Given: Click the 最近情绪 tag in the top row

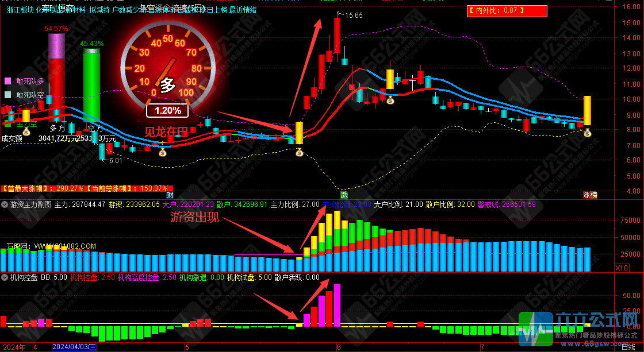Looking at the screenshot, I should coord(243,10).
